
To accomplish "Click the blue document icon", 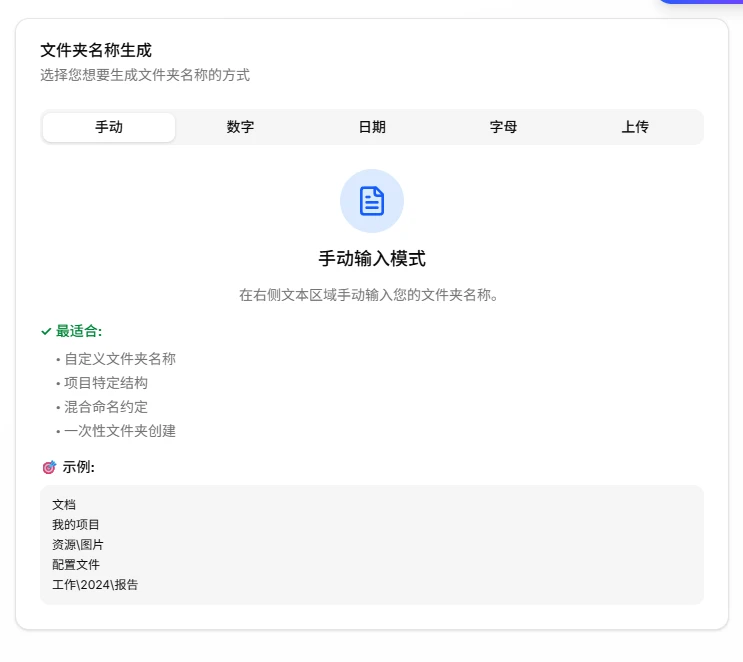I will click(372, 201).
